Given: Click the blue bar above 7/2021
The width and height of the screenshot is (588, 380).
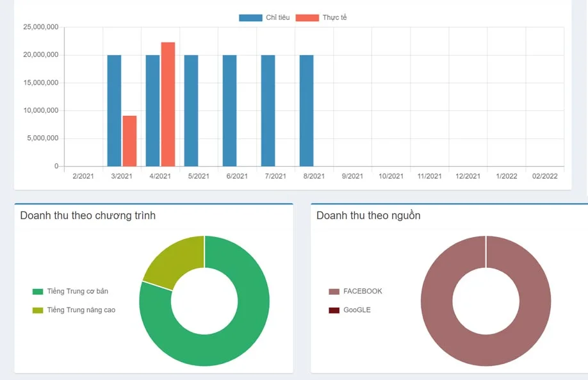Looking at the screenshot, I should 268,110.
